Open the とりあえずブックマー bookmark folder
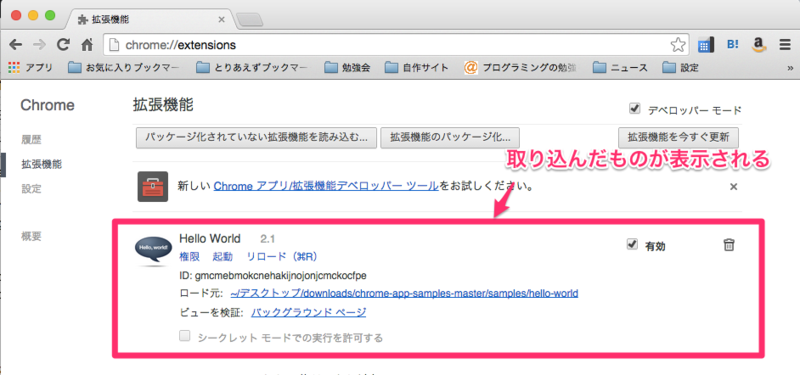Viewport: 800px width, 375px height. [x=253, y=67]
